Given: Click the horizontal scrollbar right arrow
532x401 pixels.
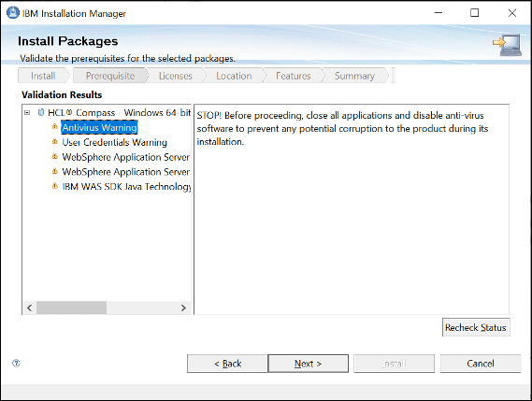Looking at the screenshot, I should (x=183, y=308).
